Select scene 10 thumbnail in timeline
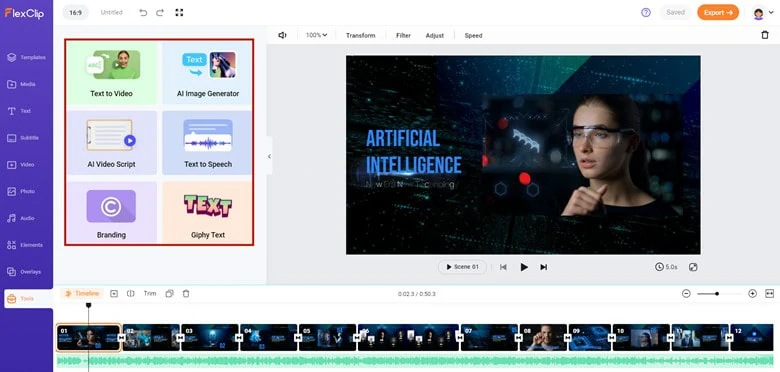This screenshot has width=780, height=372. [641, 338]
